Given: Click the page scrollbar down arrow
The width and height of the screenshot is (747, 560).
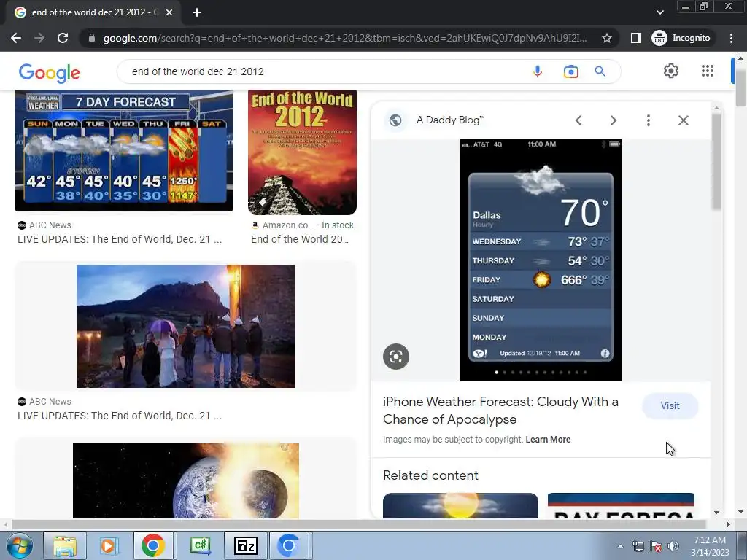Looking at the screenshot, I should 740,513.
